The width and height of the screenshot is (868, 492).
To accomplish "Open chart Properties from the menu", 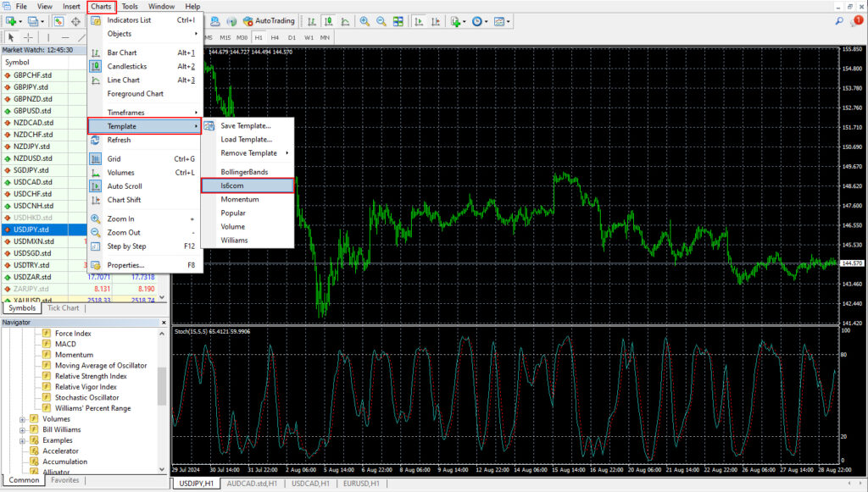I will point(144,265).
